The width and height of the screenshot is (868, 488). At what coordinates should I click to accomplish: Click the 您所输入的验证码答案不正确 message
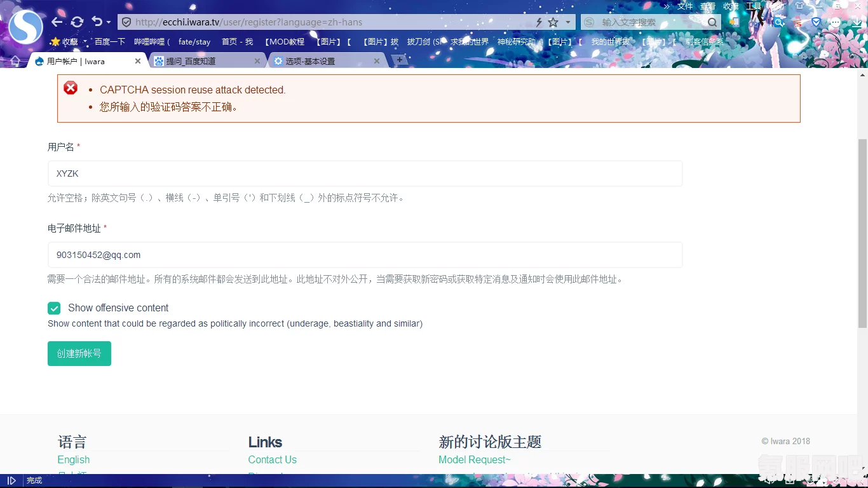coord(169,107)
